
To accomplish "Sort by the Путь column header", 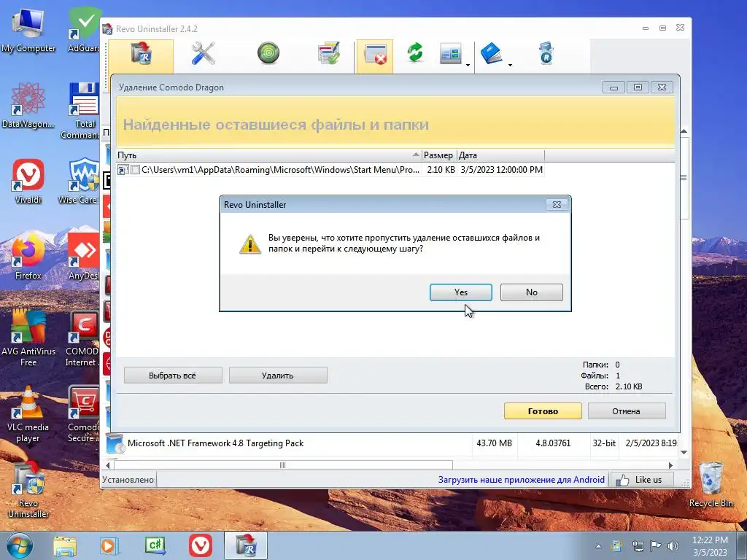I will click(269, 155).
